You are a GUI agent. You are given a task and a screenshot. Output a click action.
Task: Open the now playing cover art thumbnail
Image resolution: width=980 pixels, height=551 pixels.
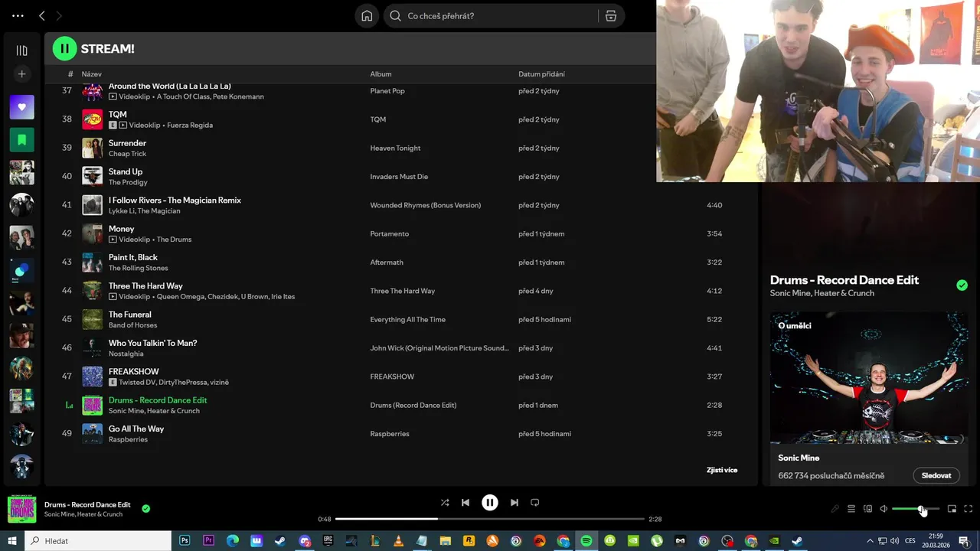[21, 509]
